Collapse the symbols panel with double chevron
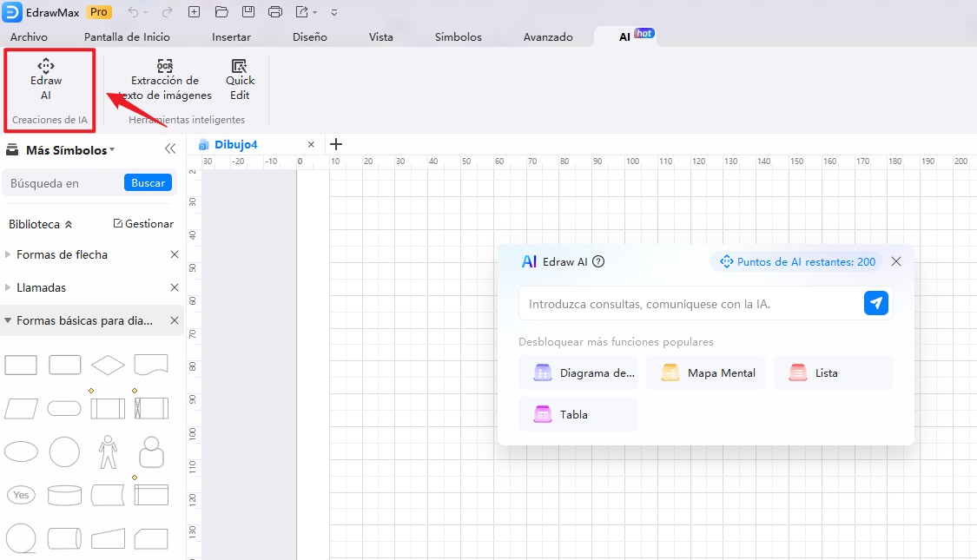Screen dimensions: 977x560 tap(170, 149)
